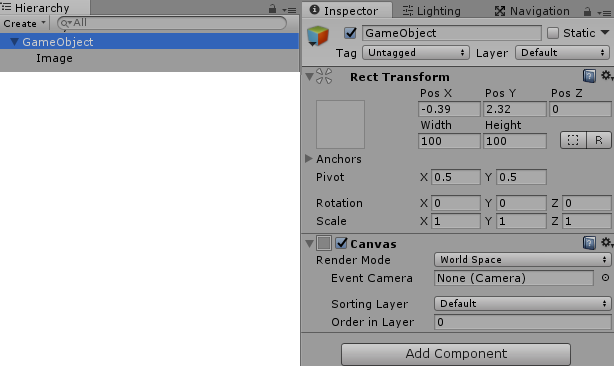The image size is (614, 366).
Task: Click the Height field
Action: click(x=515, y=141)
